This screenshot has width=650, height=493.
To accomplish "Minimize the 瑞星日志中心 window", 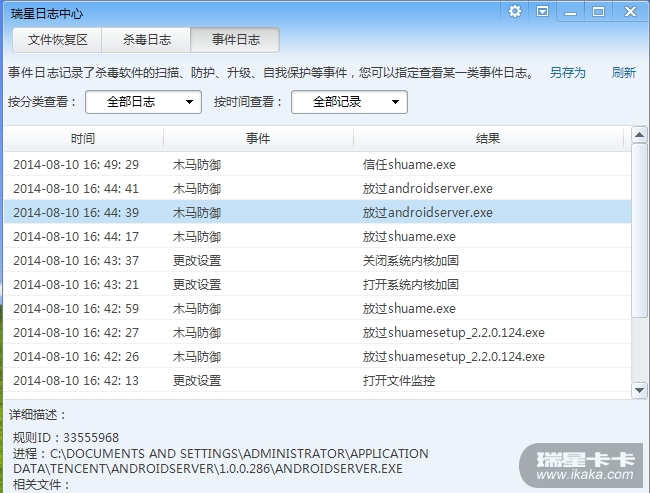I will point(570,12).
